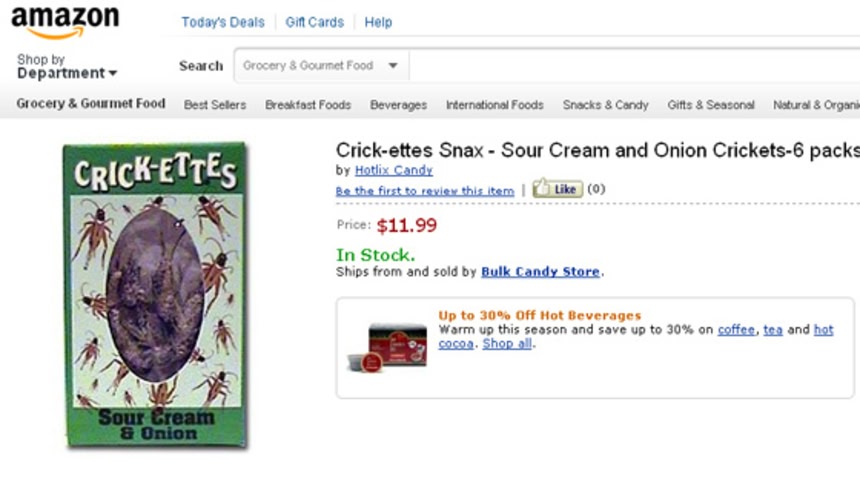860x479 pixels.
Task: Click the Like thumbs-up button
Action: coord(557,189)
